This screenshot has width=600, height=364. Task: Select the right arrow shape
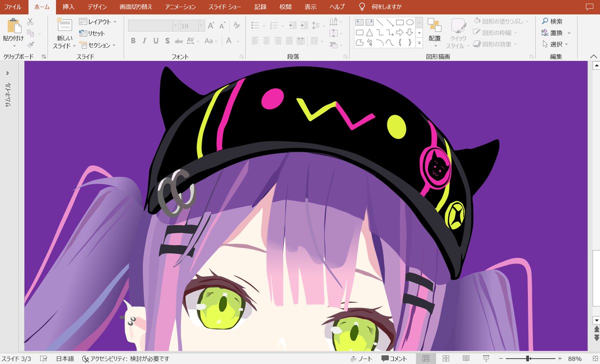coord(399,32)
